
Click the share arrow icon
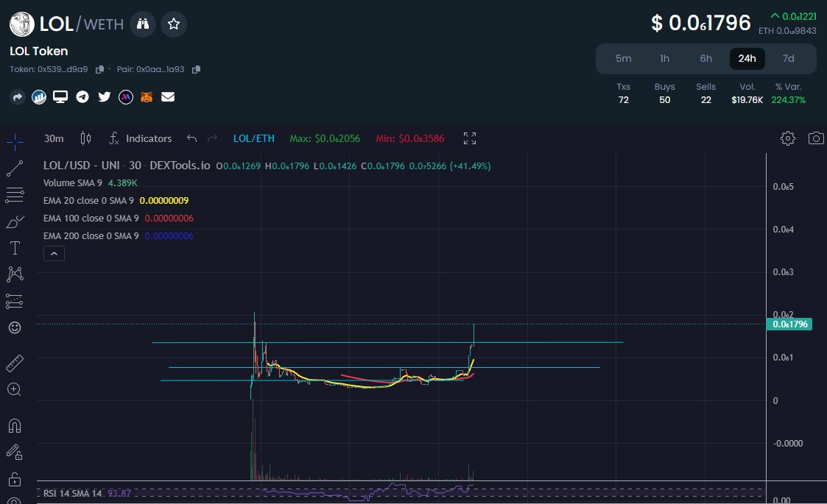[18, 97]
